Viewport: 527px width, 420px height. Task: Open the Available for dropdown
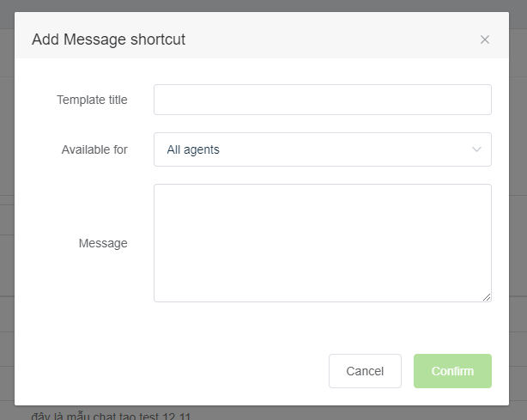(x=322, y=149)
